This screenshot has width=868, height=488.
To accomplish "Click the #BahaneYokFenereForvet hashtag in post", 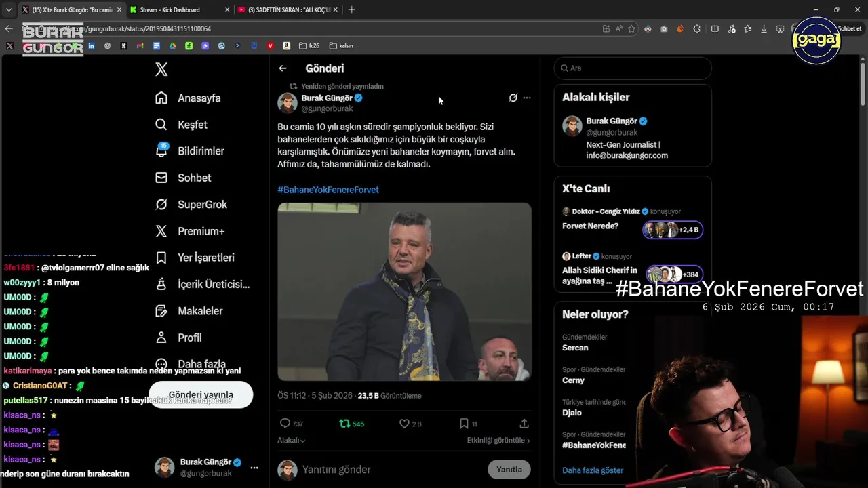I will (x=328, y=190).
